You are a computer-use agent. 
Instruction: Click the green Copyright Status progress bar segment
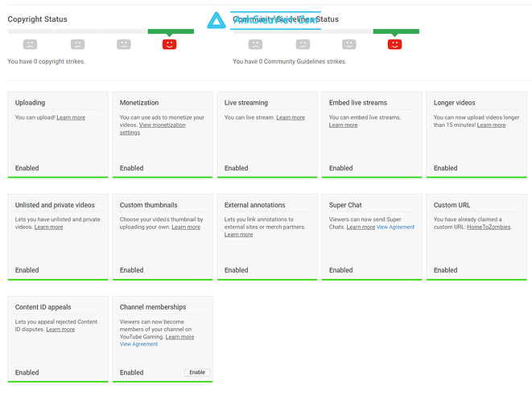pyautogui.click(x=171, y=31)
